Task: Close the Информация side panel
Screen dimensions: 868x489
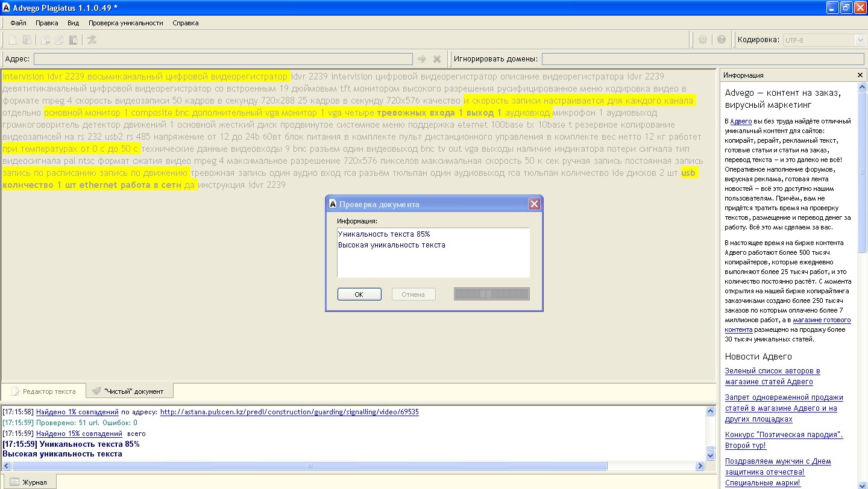Action: click(860, 75)
